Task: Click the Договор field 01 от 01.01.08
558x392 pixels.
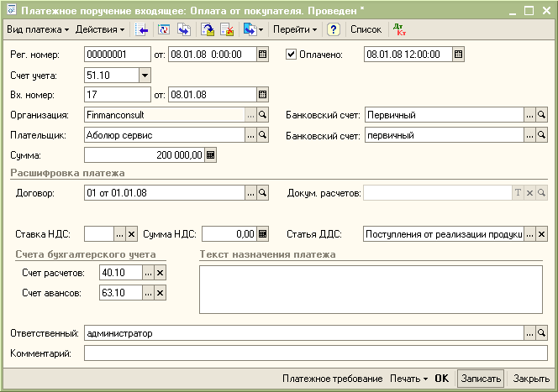Action: coord(165,192)
